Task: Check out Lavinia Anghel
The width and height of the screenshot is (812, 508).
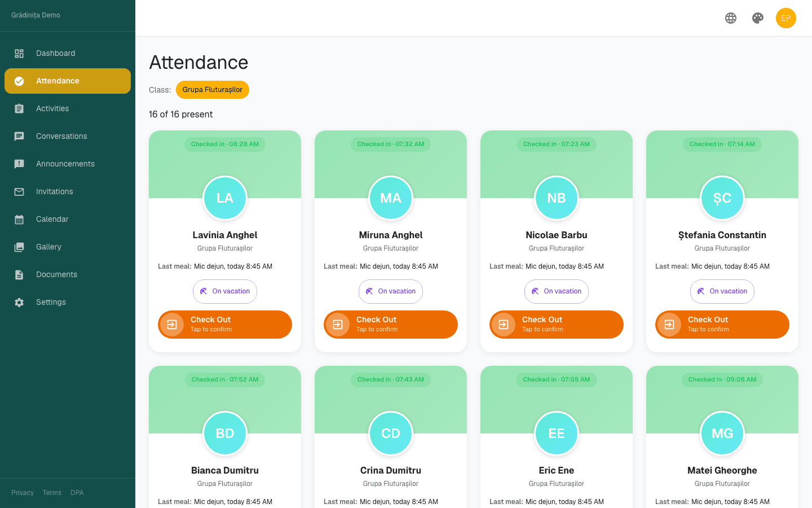Action: (x=225, y=325)
